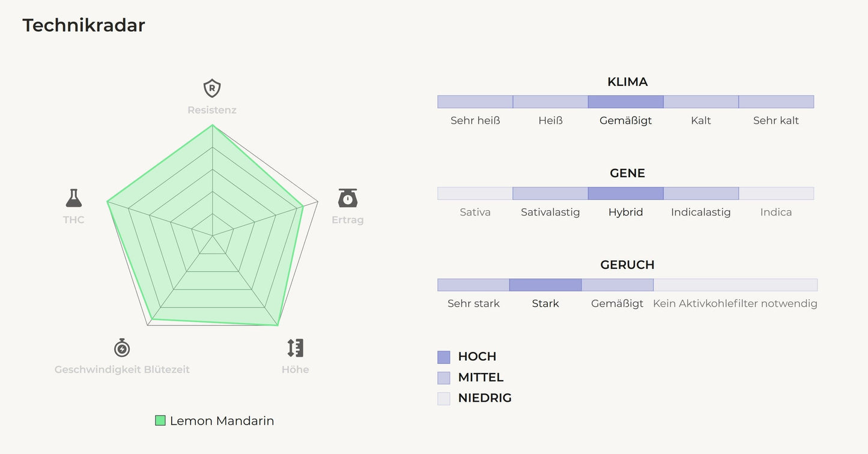Click the MITTEL legend color swatch
Screen dimensions: 868x454
444,378
